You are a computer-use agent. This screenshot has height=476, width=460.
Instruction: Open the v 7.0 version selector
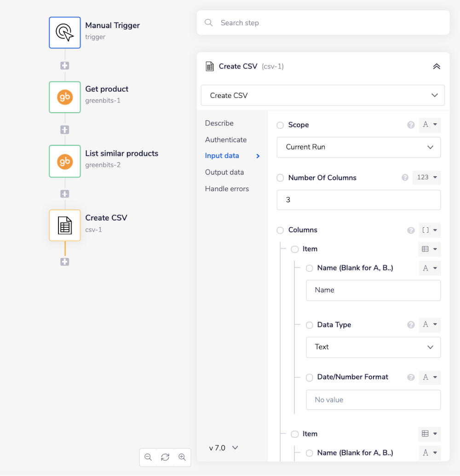point(224,447)
